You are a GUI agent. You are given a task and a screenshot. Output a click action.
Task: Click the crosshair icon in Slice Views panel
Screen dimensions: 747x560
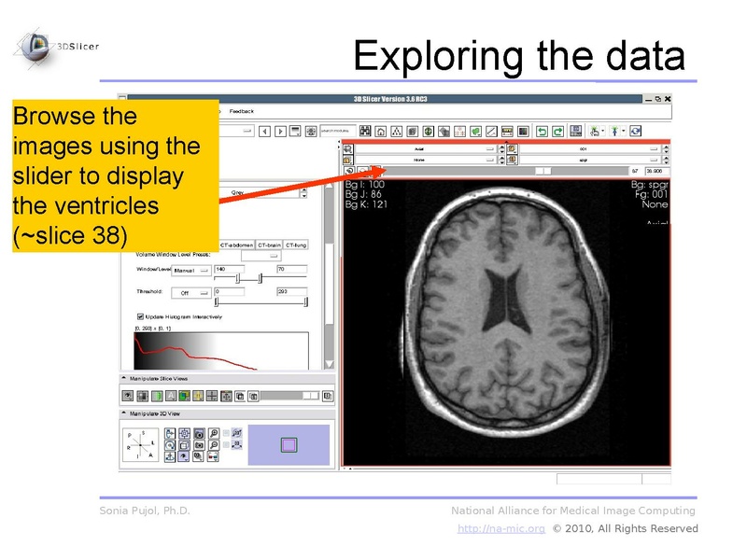(213, 396)
